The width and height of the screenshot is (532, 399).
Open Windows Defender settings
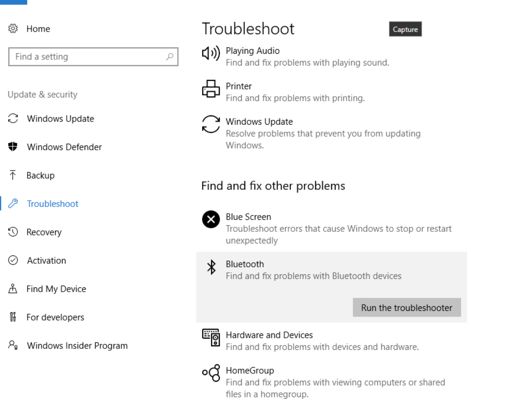tap(64, 147)
